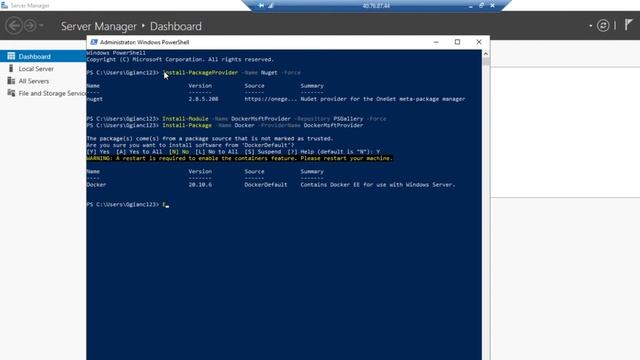Click the Server Manager forward arrow
640x360 pixels.
click(30, 26)
